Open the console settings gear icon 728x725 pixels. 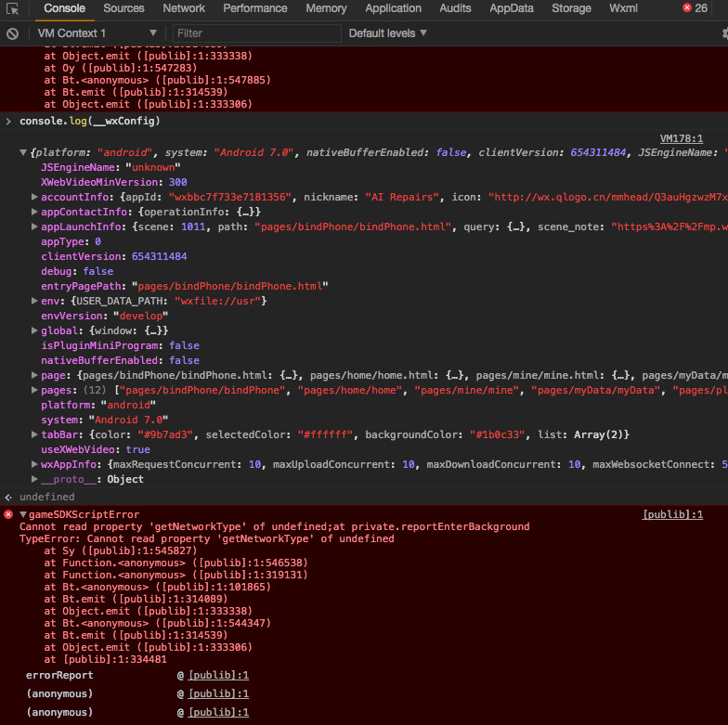pyautogui.click(x=724, y=33)
